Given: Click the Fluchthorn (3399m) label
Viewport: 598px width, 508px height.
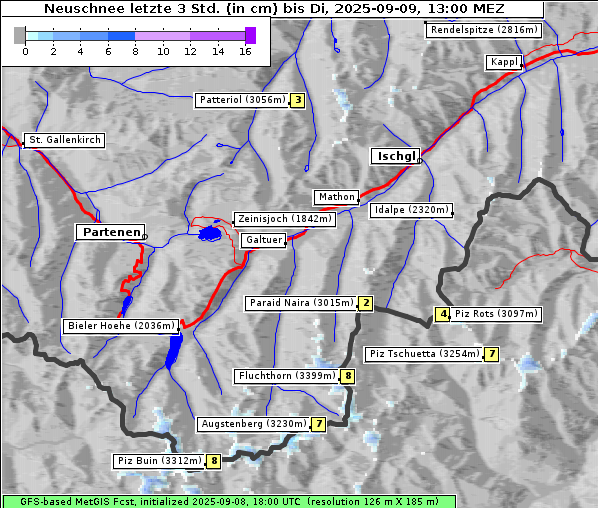Looking at the screenshot, I should pyautogui.click(x=286, y=376).
